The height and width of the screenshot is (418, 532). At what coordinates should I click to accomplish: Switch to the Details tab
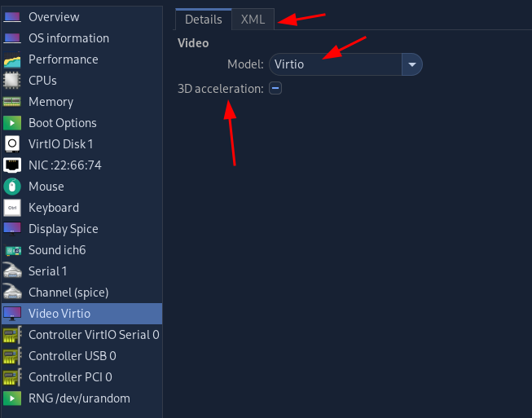tap(204, 20)
